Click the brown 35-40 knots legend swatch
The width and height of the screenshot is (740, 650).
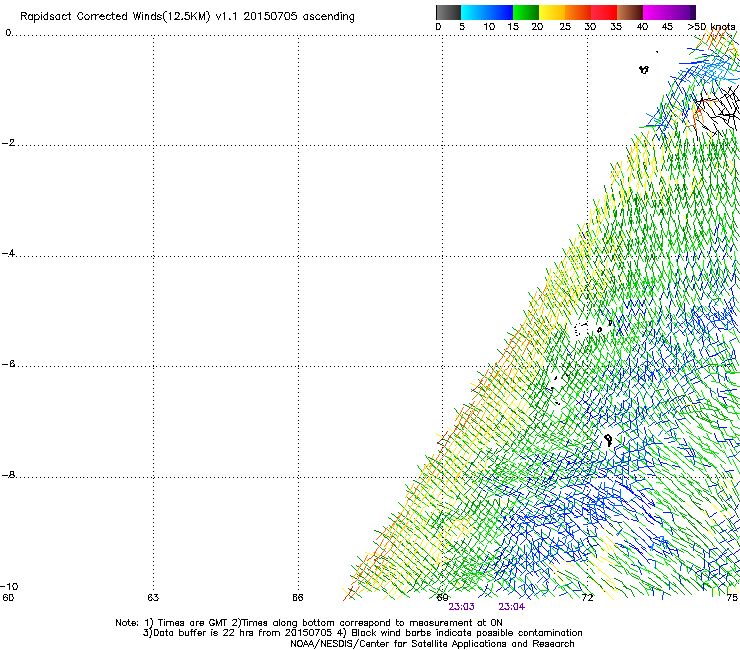coord(630,12)
